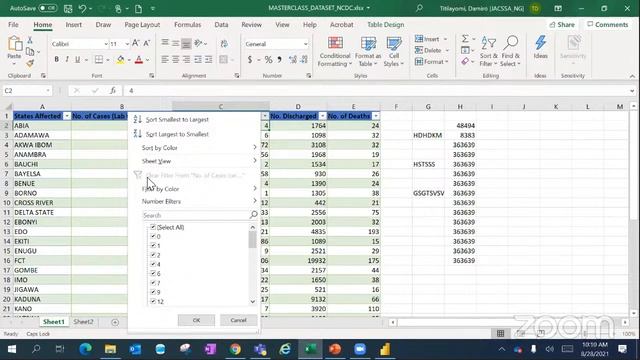The width and height of the screenshot is (640, 360).
Task: Open Find & Select menu
Action: click(x=511, y=51)
